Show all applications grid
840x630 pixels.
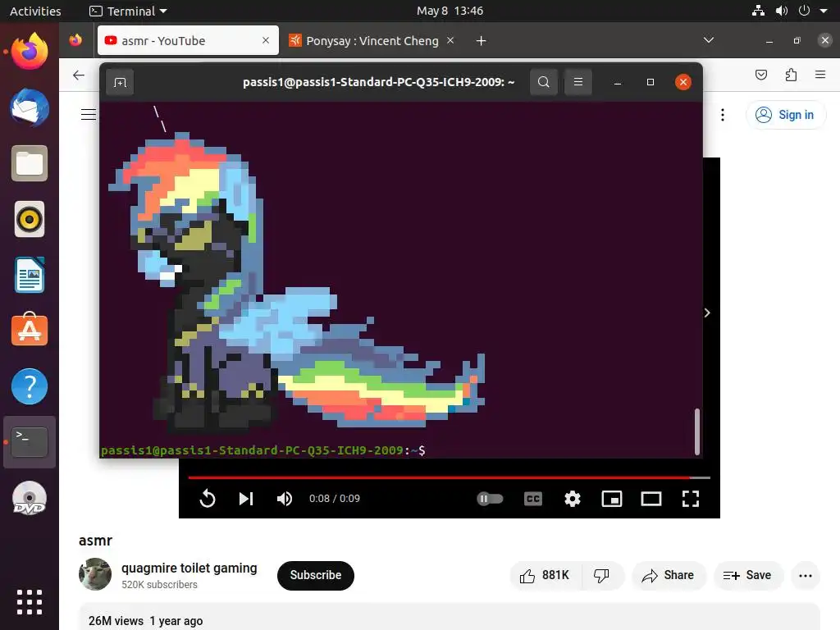click(30, 602)
